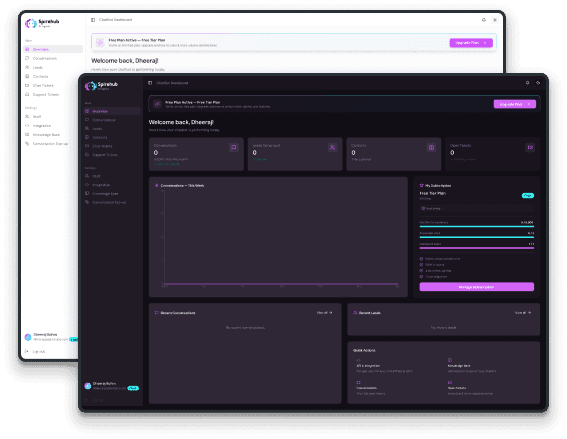This screenshot has height=439, width=567.
Task: Click the Free Plan banner icon in dark window
Action: click(x=157, y=104)
